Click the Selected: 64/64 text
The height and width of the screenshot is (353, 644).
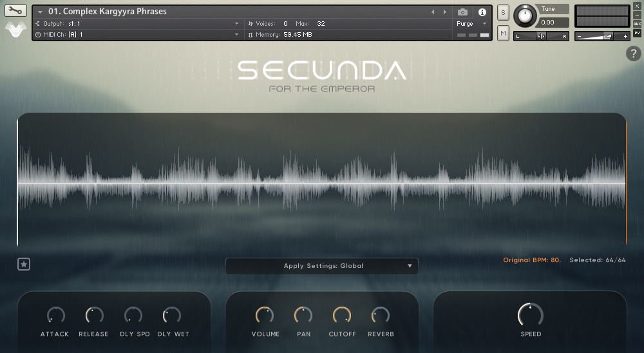coord(598,260)
